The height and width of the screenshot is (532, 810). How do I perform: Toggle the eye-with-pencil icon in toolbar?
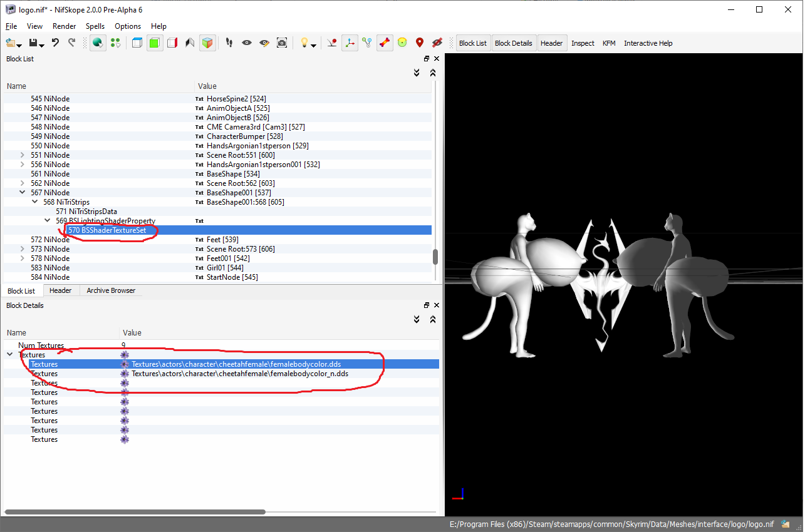click(264, 43)
